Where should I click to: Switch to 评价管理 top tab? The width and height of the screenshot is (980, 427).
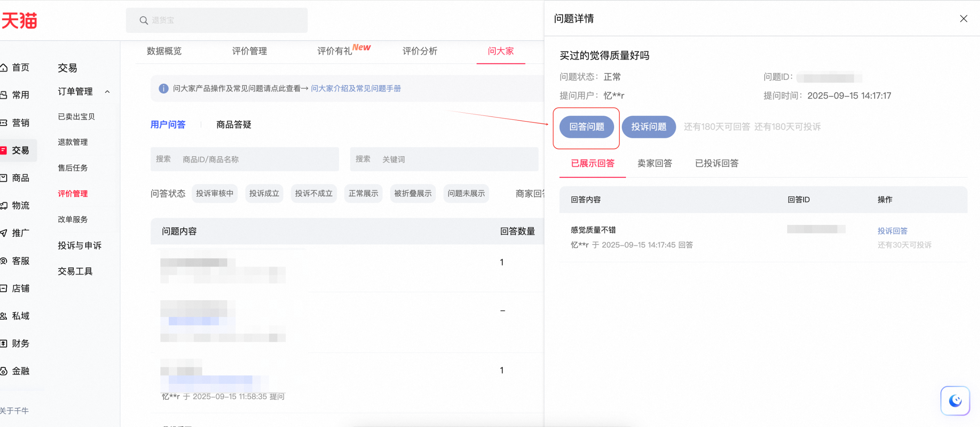[249, 51]
